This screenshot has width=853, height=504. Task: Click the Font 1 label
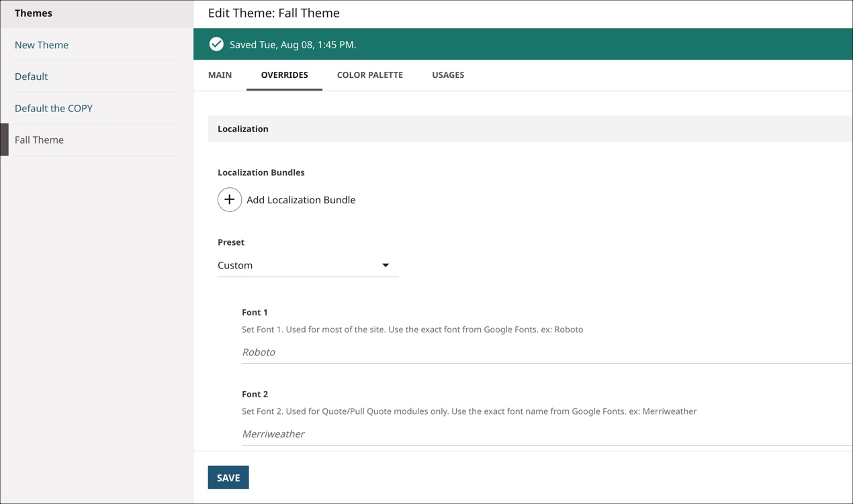[255, 312]
